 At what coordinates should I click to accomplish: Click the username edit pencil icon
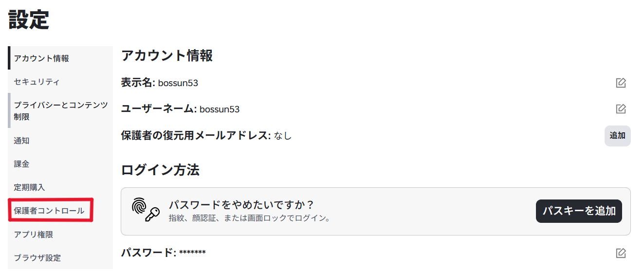[x=621, y=108]
